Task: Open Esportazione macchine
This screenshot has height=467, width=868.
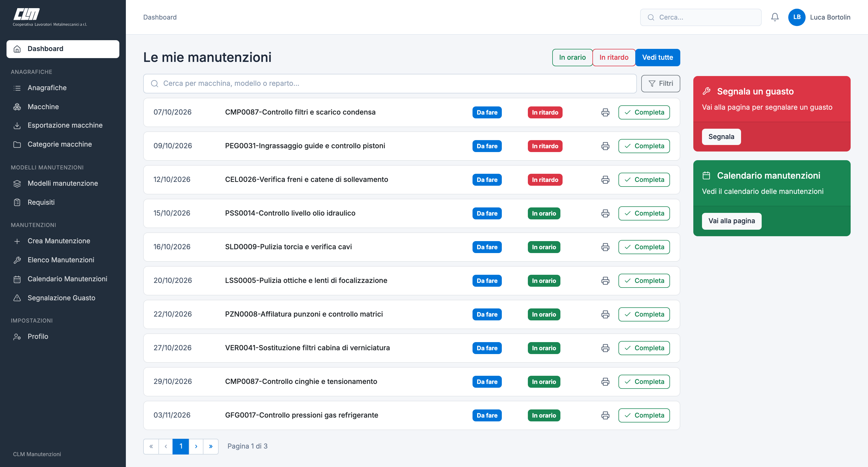Action: (x=63, y=125)
